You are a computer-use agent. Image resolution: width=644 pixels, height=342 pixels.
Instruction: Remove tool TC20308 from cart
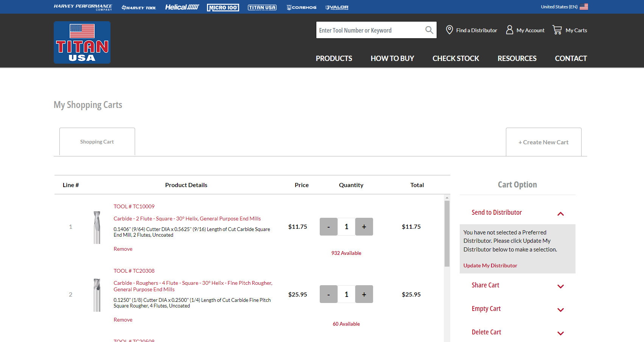pyautogui.click(x=123, y=319)
